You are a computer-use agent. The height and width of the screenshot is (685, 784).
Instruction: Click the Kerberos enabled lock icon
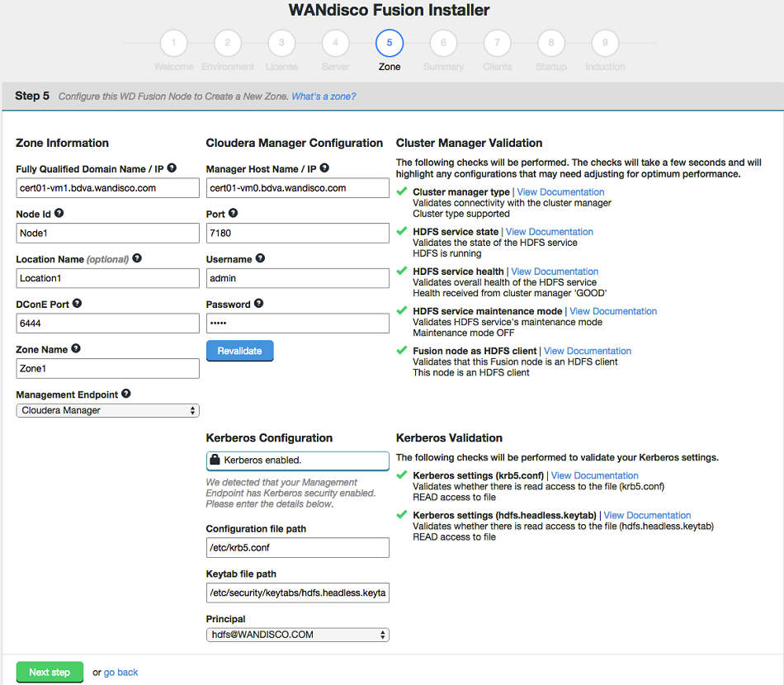coord(215,460)
